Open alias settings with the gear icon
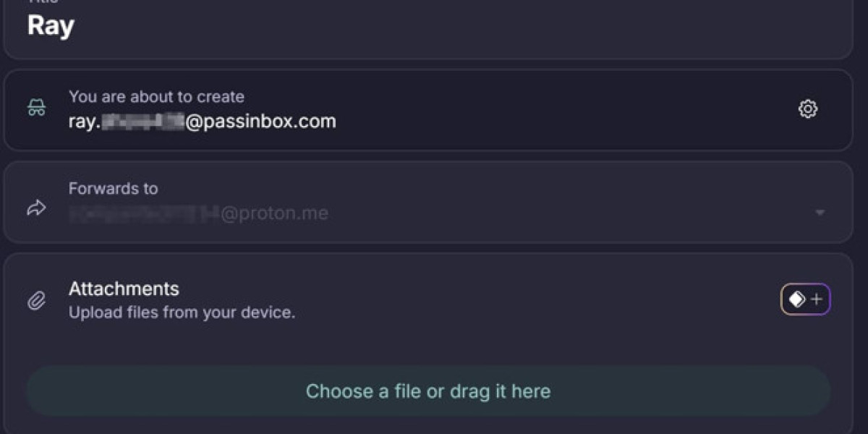 point(809,109)
